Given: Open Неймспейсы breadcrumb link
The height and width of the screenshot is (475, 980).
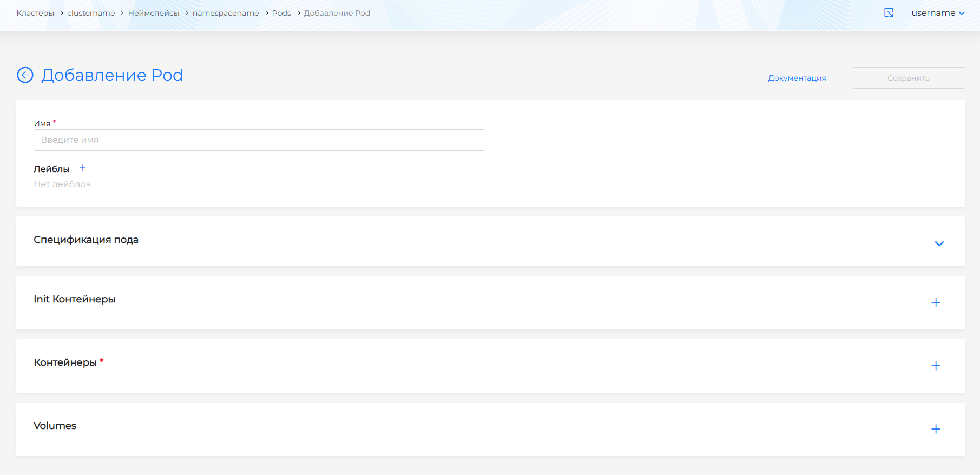Looking at the screenshot, I should coord(154,13).
